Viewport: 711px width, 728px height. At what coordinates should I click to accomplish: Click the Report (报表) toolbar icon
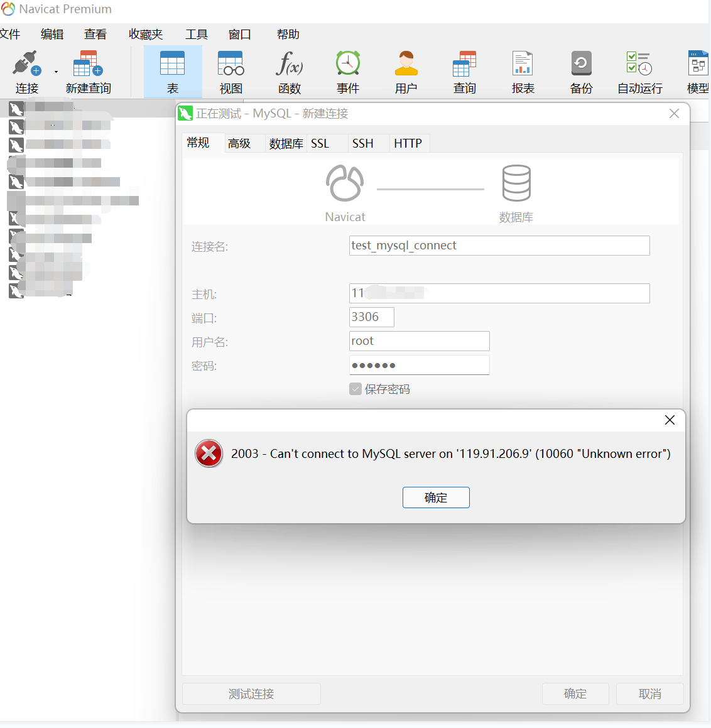pyautogui.click(x=523, y=64)
